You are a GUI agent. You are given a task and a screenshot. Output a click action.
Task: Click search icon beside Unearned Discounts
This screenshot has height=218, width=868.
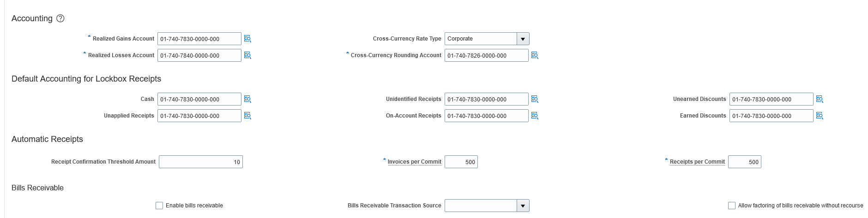[820, 99]
